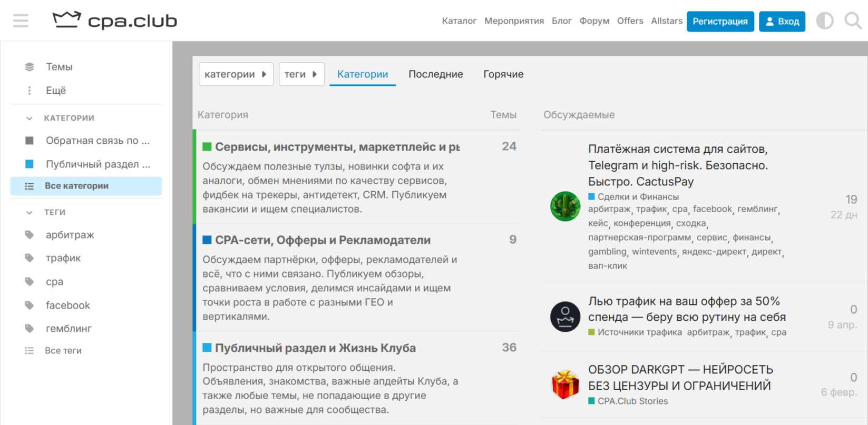The image size is (868, 425).
Task: Open the Ещё three-dots menu
Action: [x=30, y=91]
